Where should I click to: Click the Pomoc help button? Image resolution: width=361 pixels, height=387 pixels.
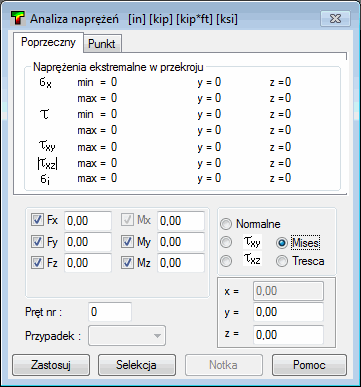tap(309, 365)
